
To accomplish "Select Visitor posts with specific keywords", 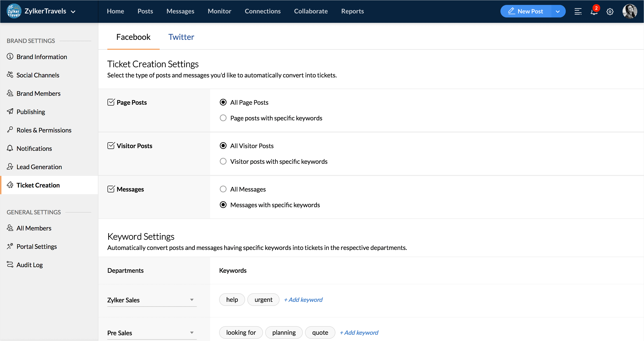I will (223, 161).
